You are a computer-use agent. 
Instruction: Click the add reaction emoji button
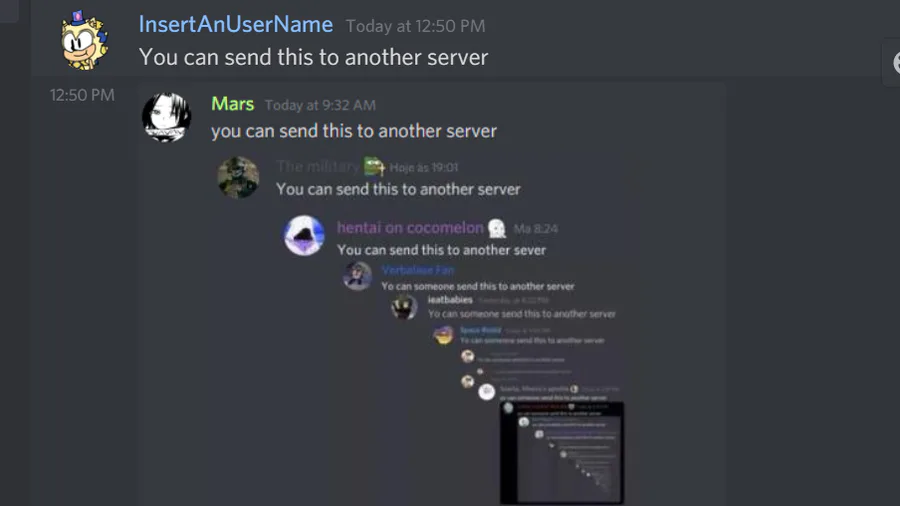(893, 63)
